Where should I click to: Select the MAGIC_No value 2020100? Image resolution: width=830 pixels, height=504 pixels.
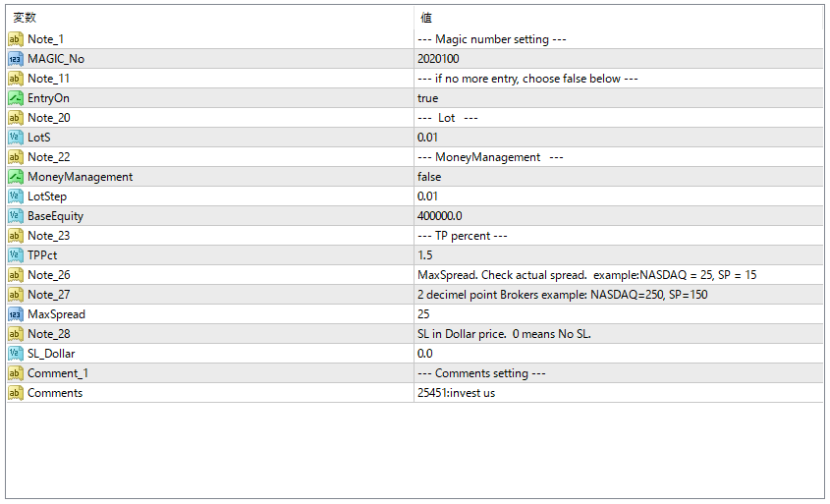pos(438,59)
